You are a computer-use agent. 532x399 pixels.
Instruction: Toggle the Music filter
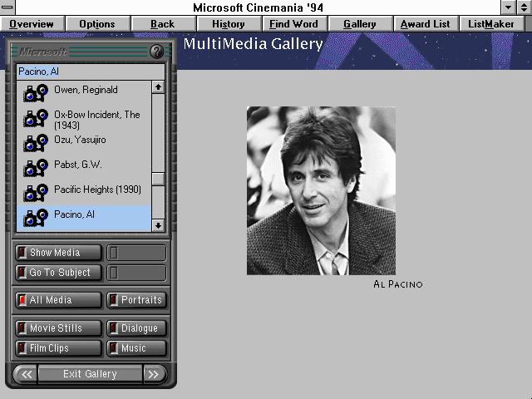pyautogui.click(x=136, y=348)
